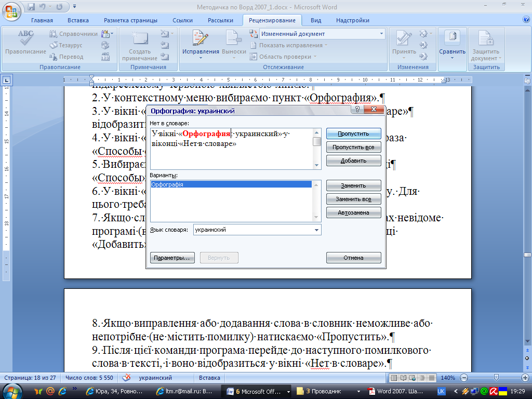The image size is (532, 399).
Task: Switch to the Ссылки tab
Action: click(x=182, y=20)
